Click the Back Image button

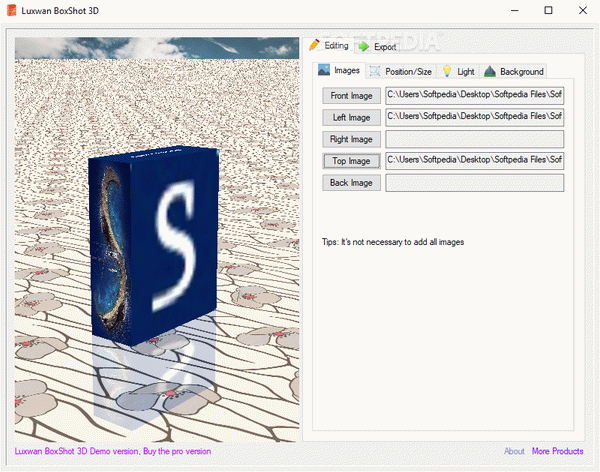coord(351,183)
